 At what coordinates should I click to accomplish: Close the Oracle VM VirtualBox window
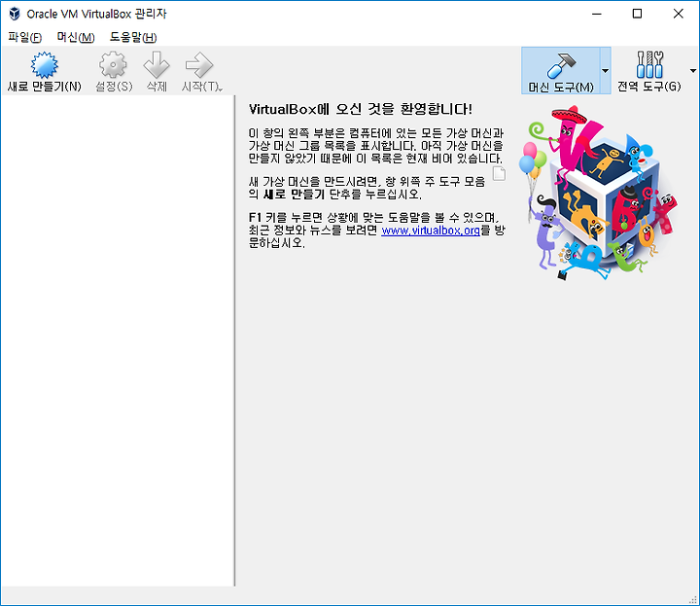[679, 14]
